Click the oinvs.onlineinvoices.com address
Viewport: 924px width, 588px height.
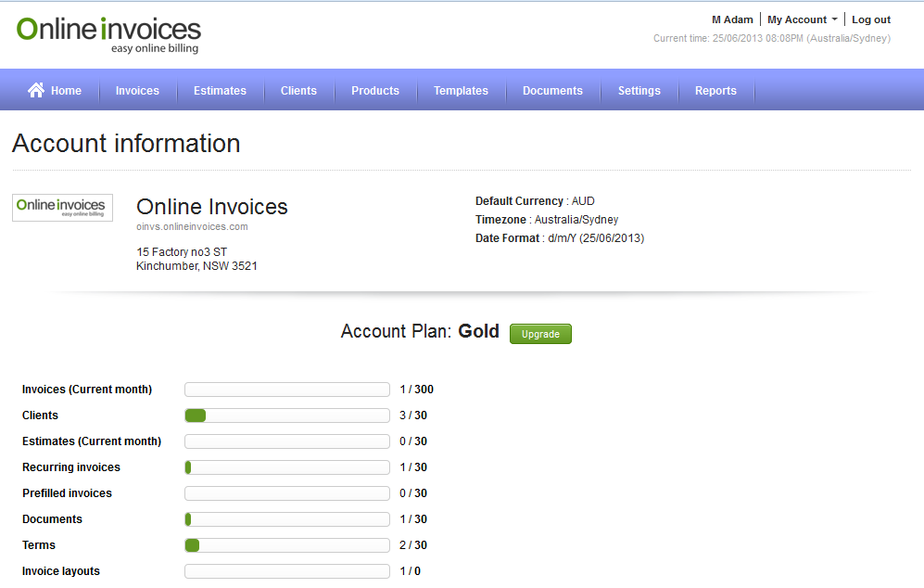click(x=192, y=226)
